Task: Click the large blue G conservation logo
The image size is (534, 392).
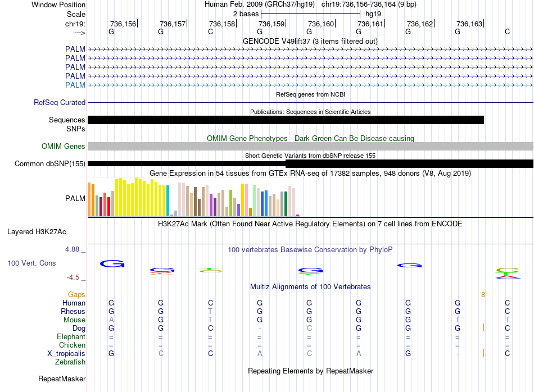Action: pyautogui.click(x=112, y=264)
